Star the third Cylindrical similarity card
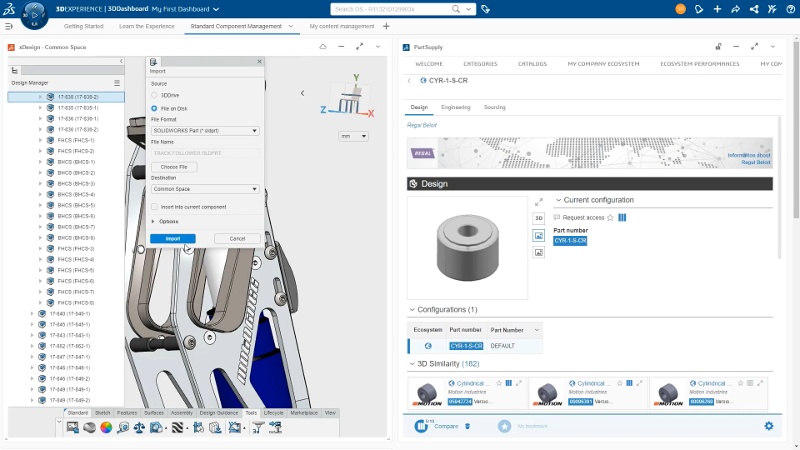The image size is (800, 450). click(x=740, y=383)
